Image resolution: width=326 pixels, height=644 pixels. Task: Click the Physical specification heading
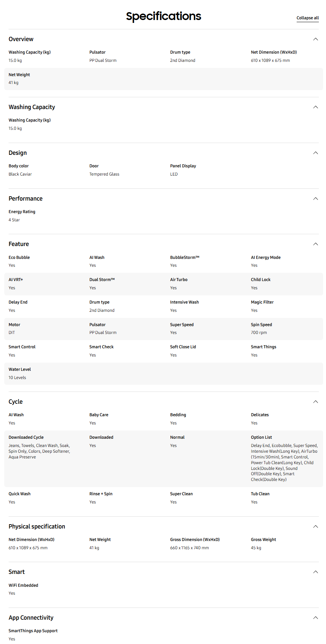[37, 527]
